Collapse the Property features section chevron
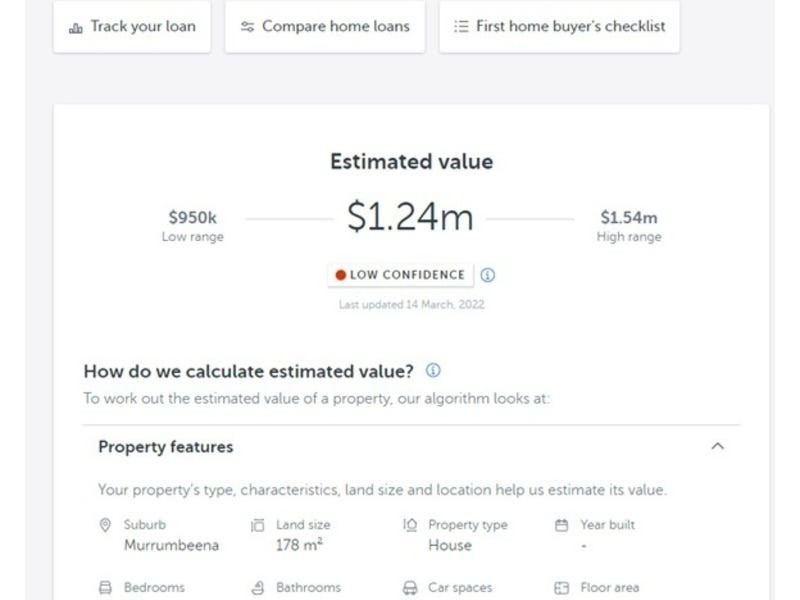 717,447
